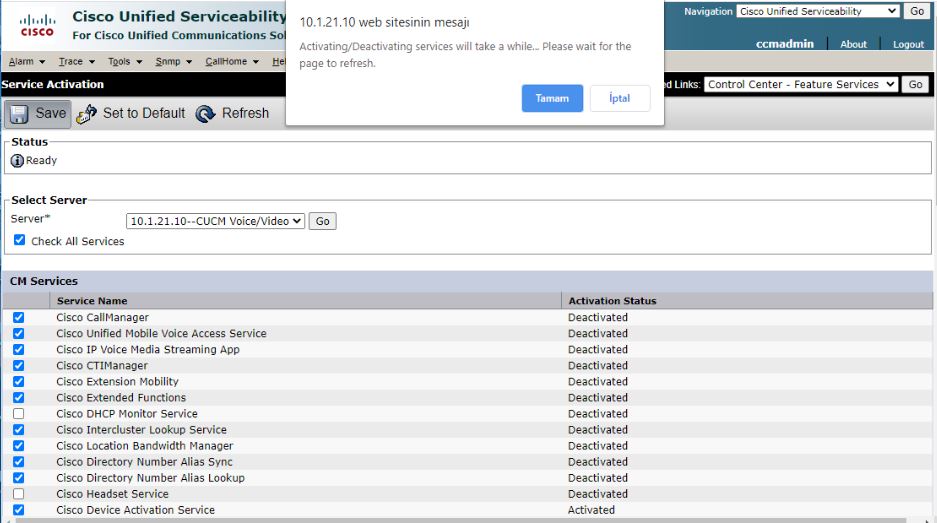This screenshot has width=937, height=523.
Task: Open the Snmp menu
Action: point(173,62)
